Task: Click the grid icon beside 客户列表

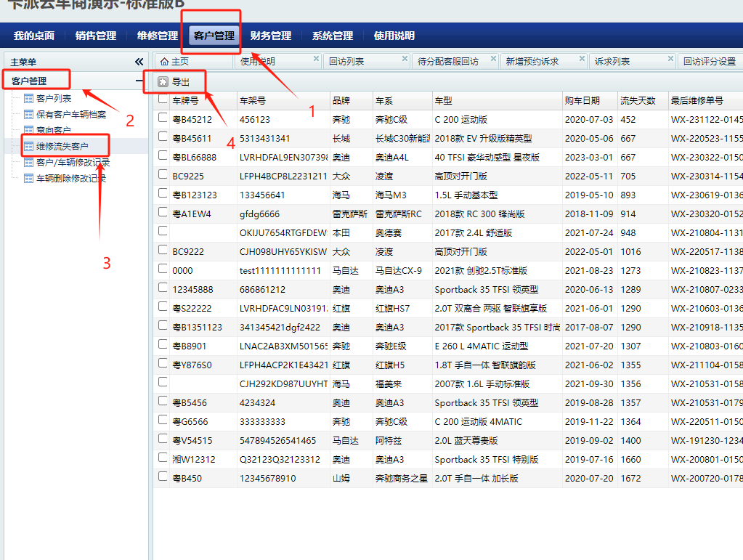Action: point(29,98)
